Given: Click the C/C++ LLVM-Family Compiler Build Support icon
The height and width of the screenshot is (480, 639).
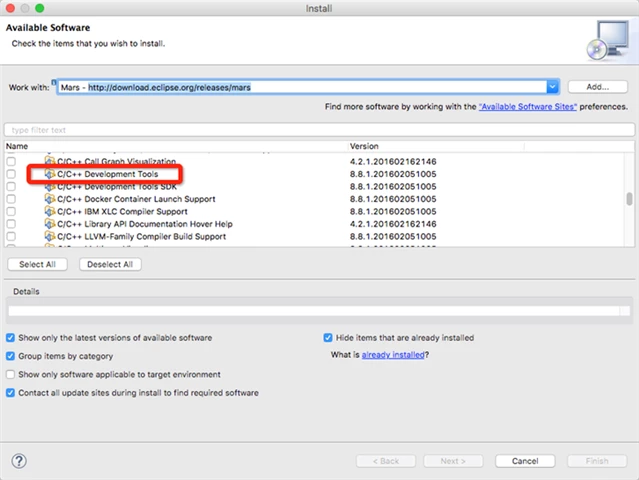Looking at the screenshot, I should (x=50, y=236).
